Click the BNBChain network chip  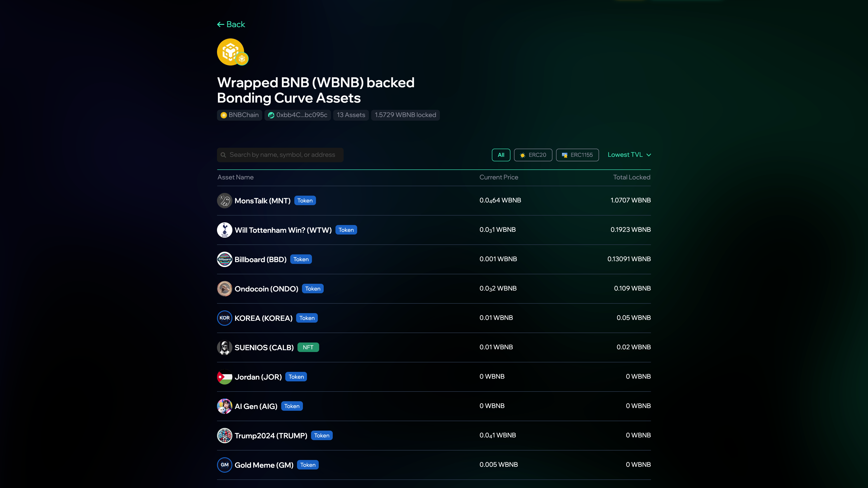pos(239,115)
